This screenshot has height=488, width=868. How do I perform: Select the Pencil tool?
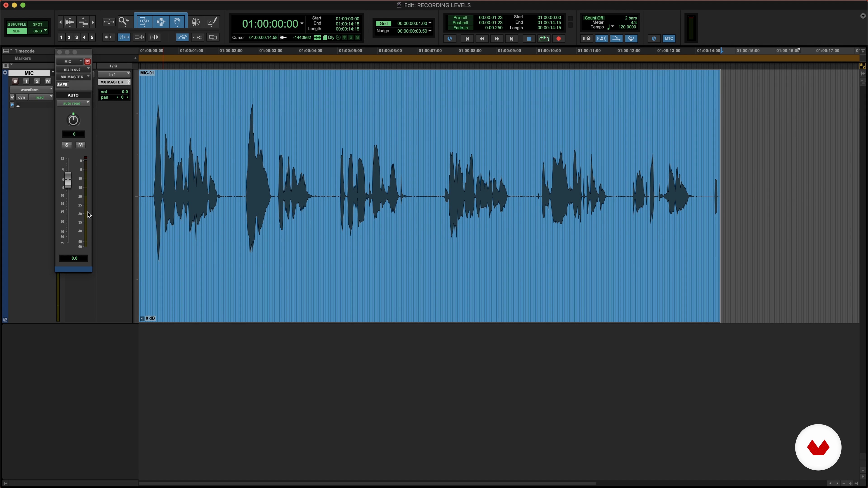[212, 22]
